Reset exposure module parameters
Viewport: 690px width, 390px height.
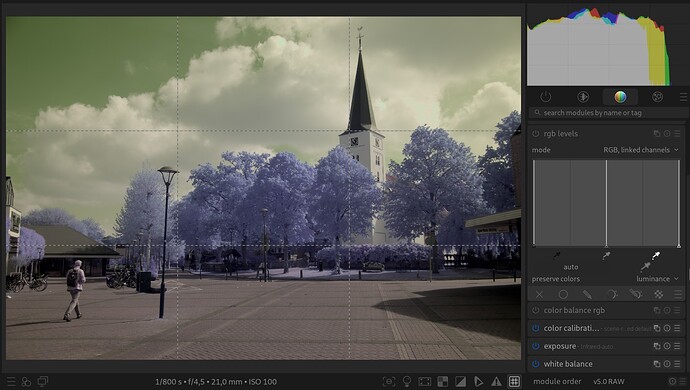click(x=667, y=346)
